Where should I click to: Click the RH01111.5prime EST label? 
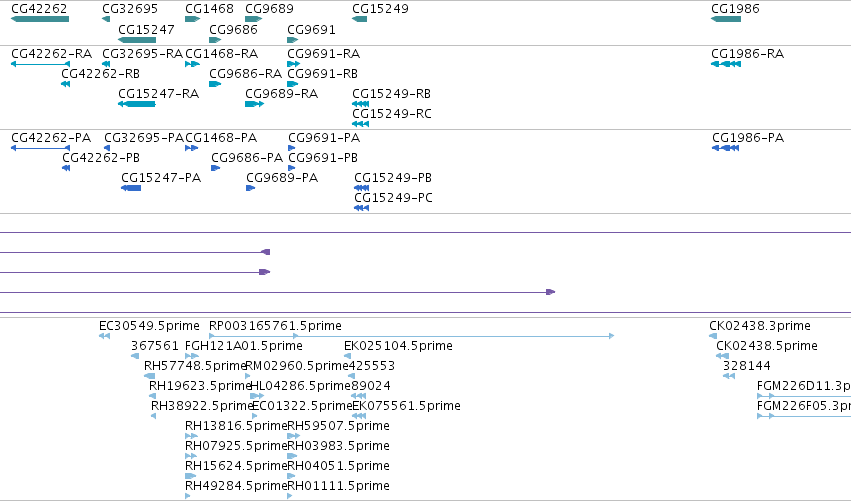pyautogui.click(x=339, y=486)
